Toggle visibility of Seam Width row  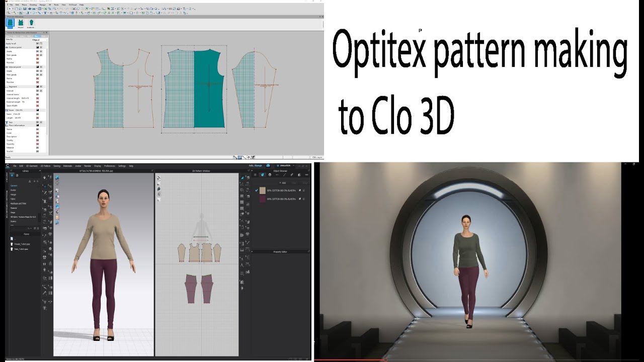[x=37, y=106]
